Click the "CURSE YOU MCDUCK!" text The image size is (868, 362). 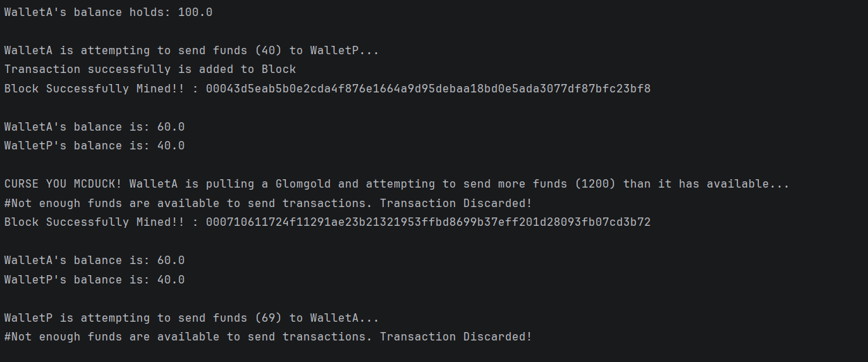[63, 184]
